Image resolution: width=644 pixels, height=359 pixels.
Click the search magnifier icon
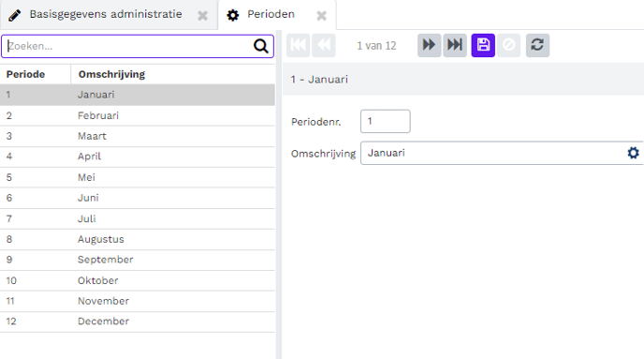261,46
